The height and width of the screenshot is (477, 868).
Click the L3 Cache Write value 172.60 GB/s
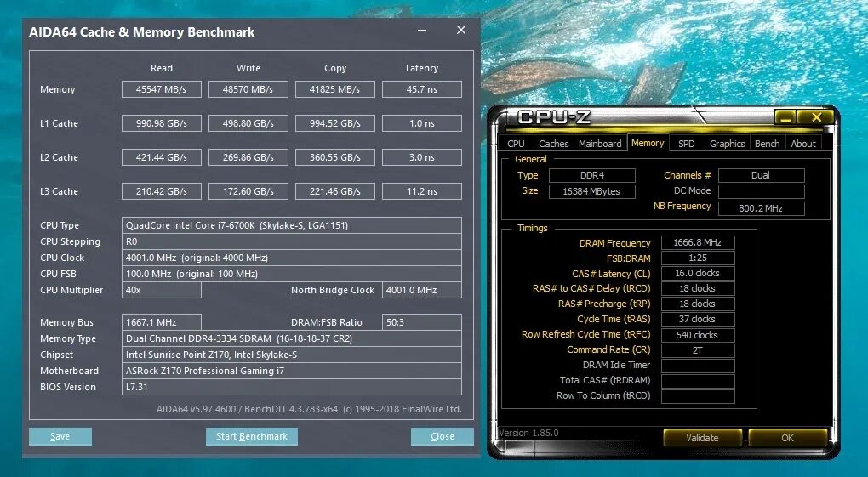(248, 191)
